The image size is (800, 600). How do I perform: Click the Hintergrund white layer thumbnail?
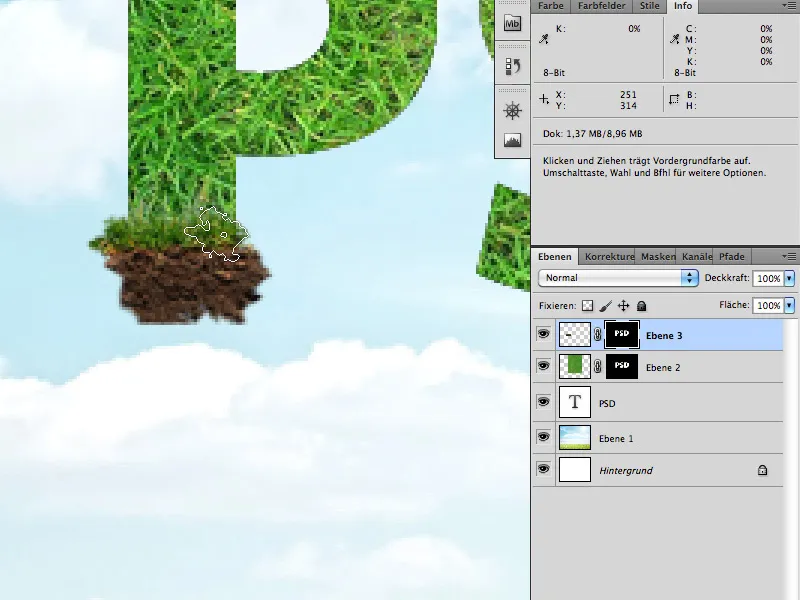[575, 469]
